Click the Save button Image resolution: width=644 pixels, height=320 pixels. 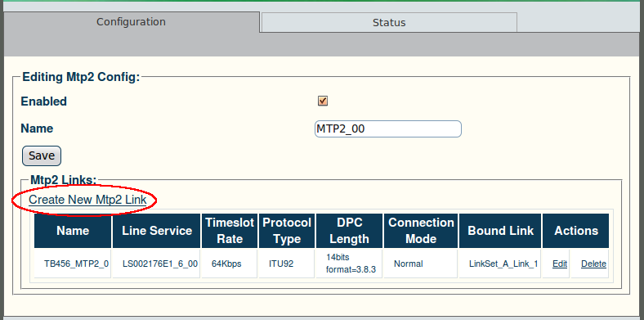click(42, 155)
